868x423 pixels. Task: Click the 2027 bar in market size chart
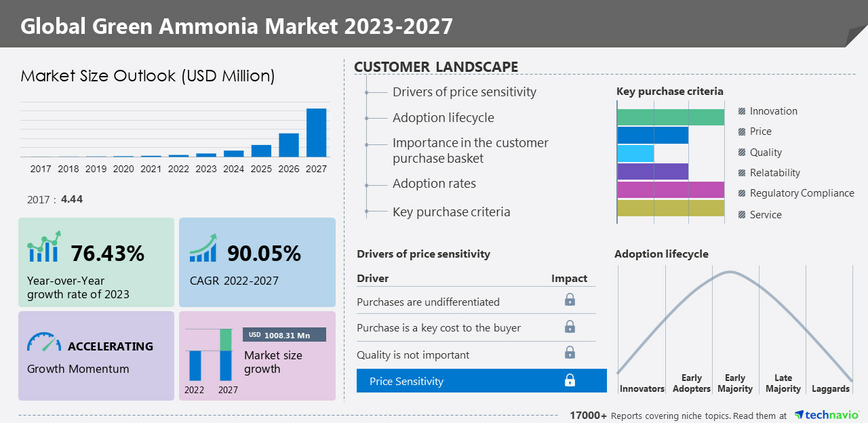coord(316,133)
